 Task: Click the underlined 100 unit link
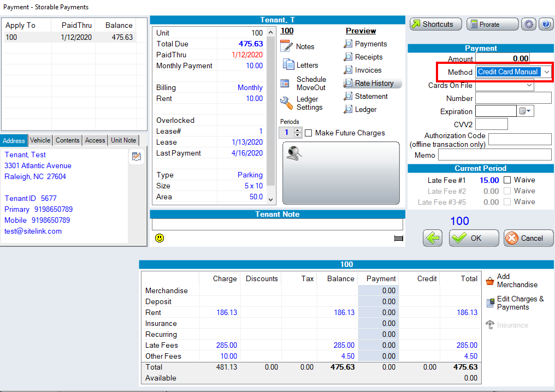(287, 31)
